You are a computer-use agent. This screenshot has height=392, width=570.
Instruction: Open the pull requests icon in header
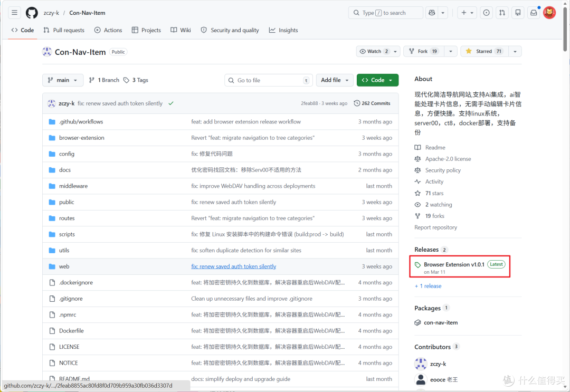(x=502, y=13)
